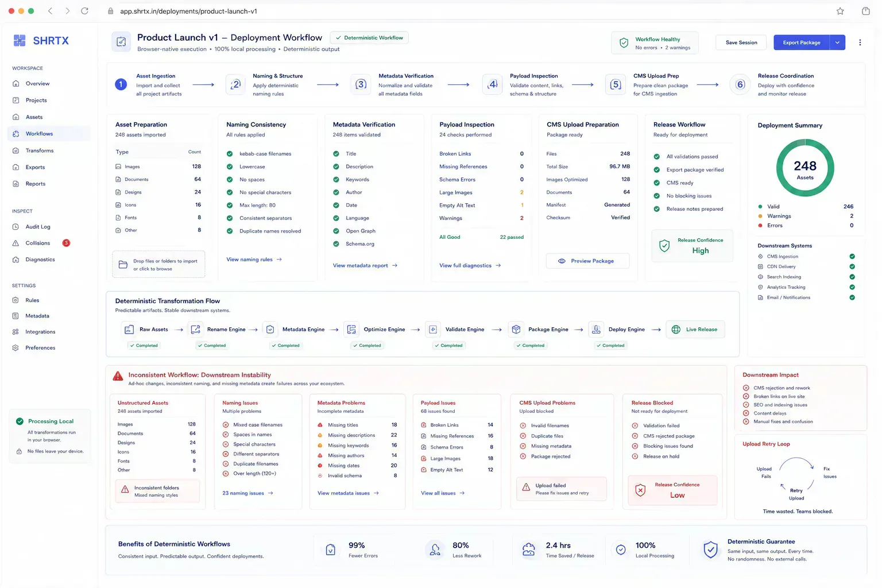Click the 248 Assets donut chart

click(x=805, y=169)
